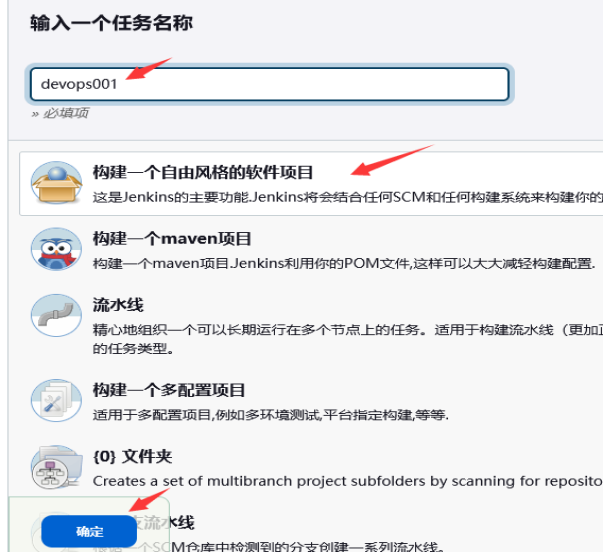
Task: Select the 流水线 item title
Action: tap(118, 305)
